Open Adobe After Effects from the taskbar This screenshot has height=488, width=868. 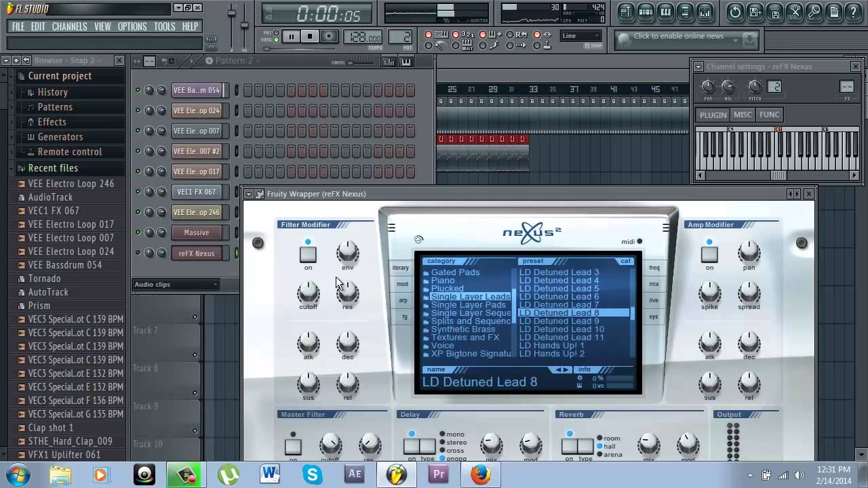354,474
